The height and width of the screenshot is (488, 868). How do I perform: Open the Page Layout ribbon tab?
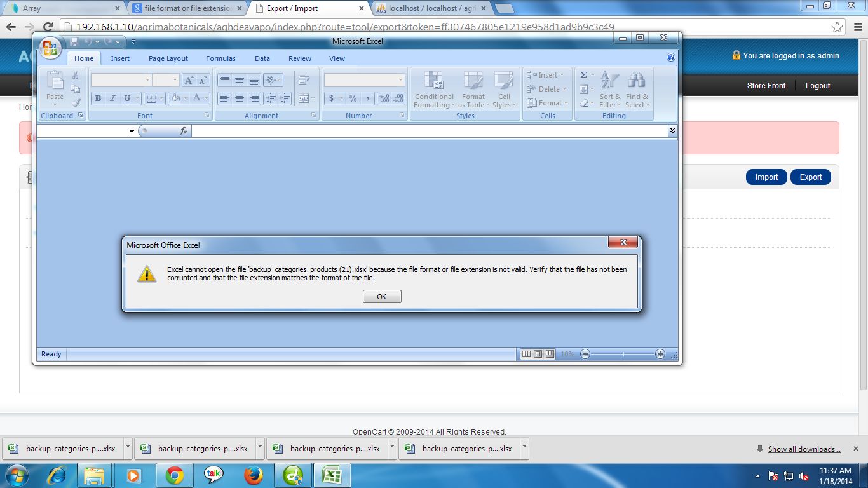tap(168, 58)
